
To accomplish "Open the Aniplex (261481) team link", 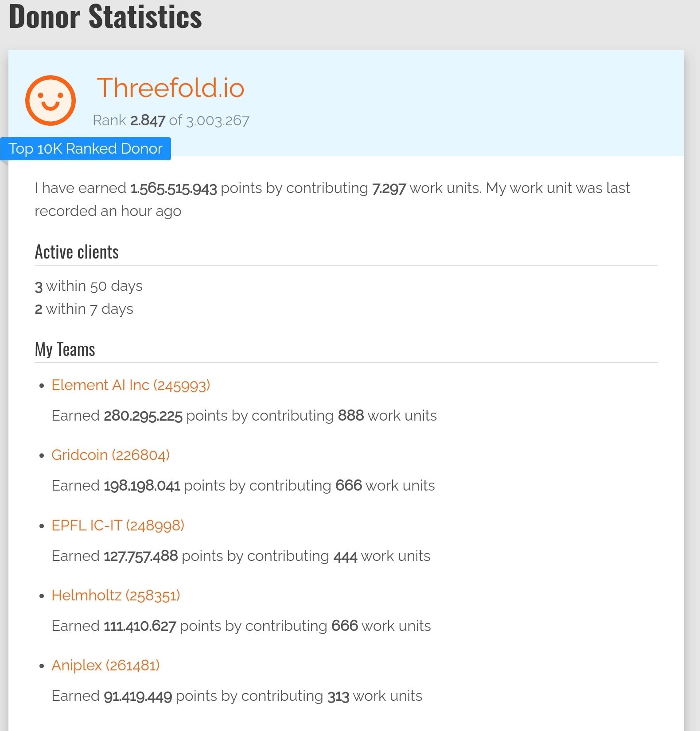I will tap(105, 665).
